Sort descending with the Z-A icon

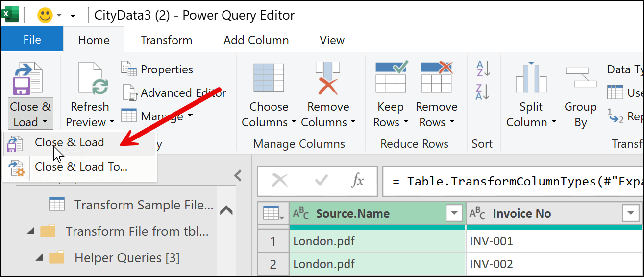click(482, 92)
